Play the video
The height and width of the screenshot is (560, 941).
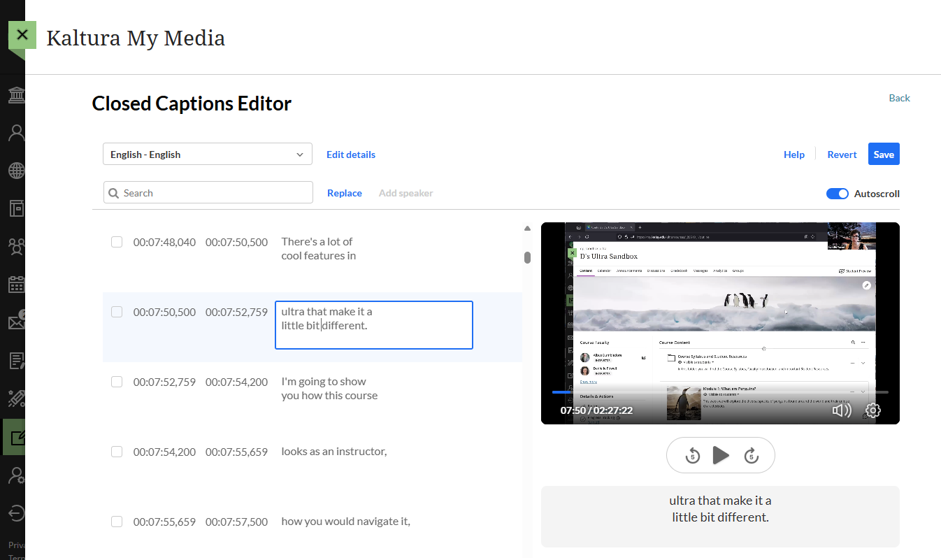[x=721, y=456]
